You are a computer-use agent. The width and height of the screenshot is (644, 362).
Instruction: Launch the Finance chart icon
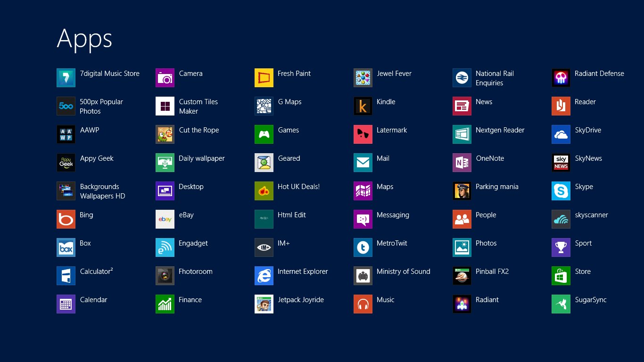click(x=165, y=304)
